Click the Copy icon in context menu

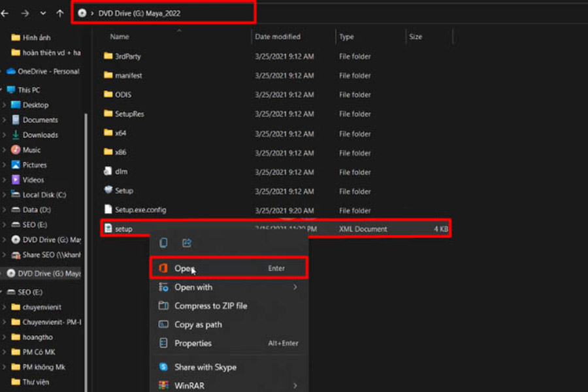pos(163,242)
